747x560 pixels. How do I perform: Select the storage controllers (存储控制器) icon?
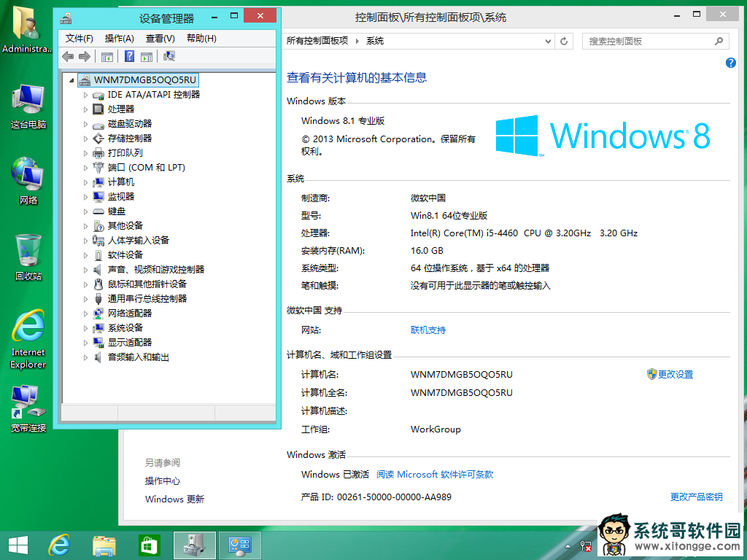pyautogui.click(x=98, y=138)
